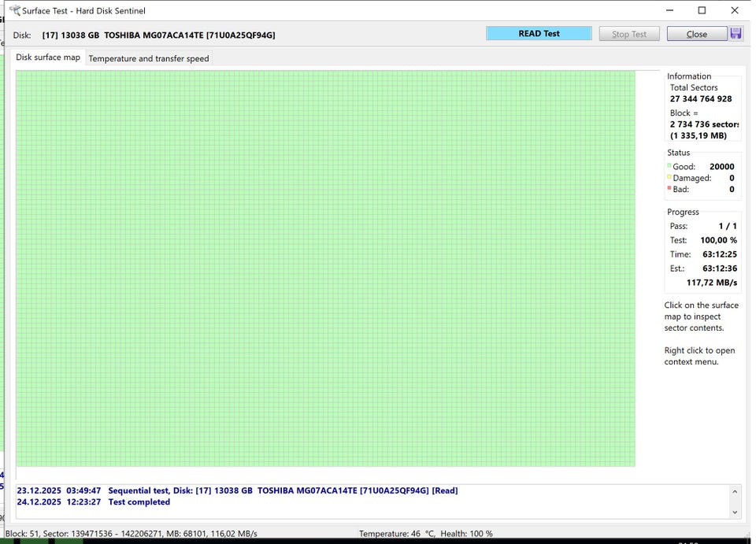
Task: Click the Pass value 1 / 1
Action: 728,226
